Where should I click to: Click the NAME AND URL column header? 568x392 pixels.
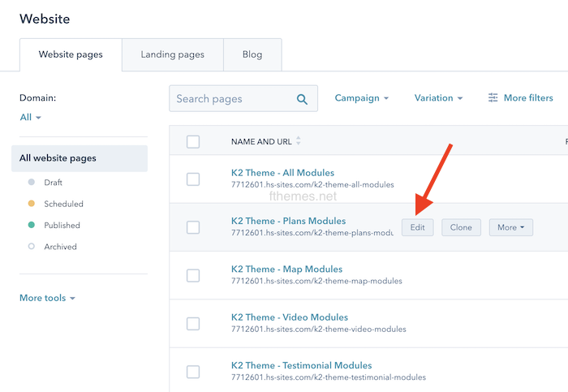coord(261,142)
